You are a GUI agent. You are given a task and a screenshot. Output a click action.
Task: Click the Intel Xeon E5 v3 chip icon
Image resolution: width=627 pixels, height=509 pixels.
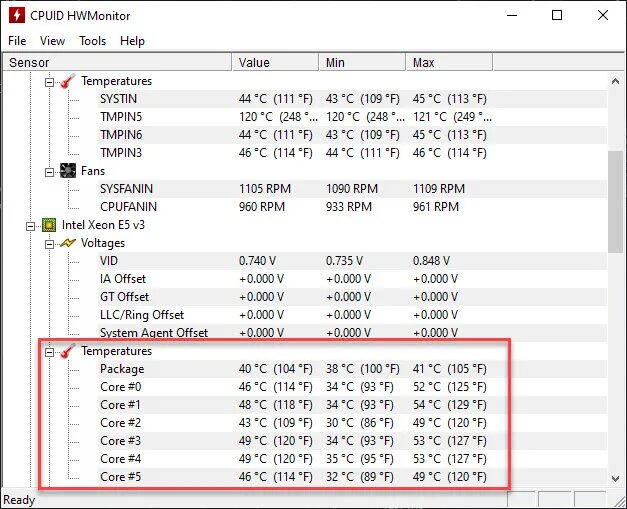pos(49,225)
